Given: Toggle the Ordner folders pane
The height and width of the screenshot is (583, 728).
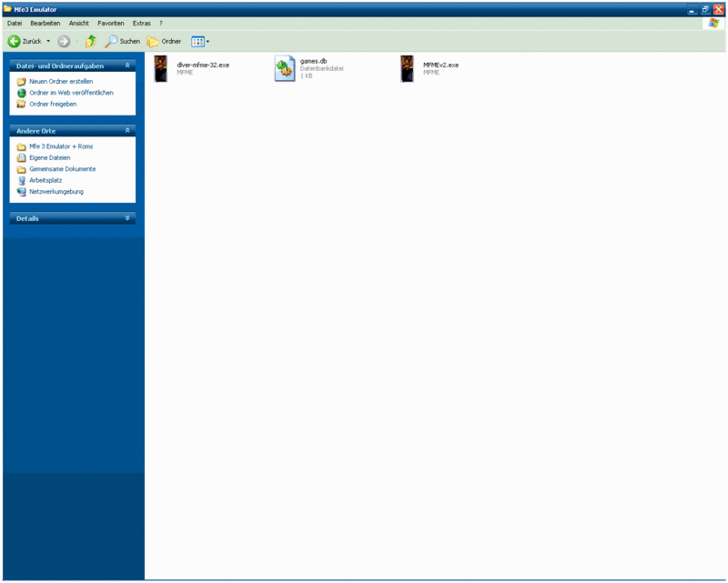Looking at the screenshot, I should [165, 41].
